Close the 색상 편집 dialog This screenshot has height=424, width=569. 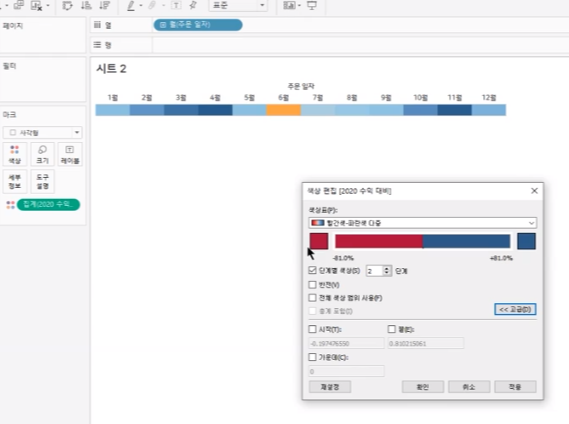tap(534, 191)
